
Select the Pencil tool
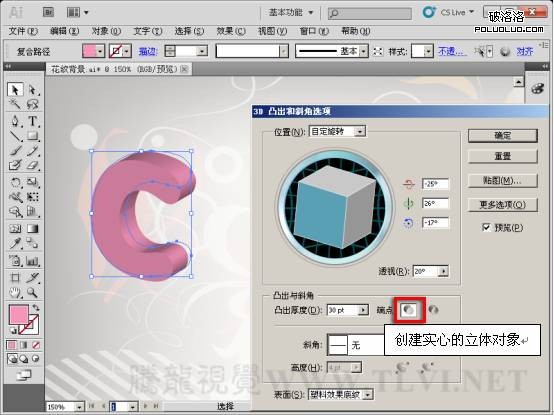tap(33, 151)
